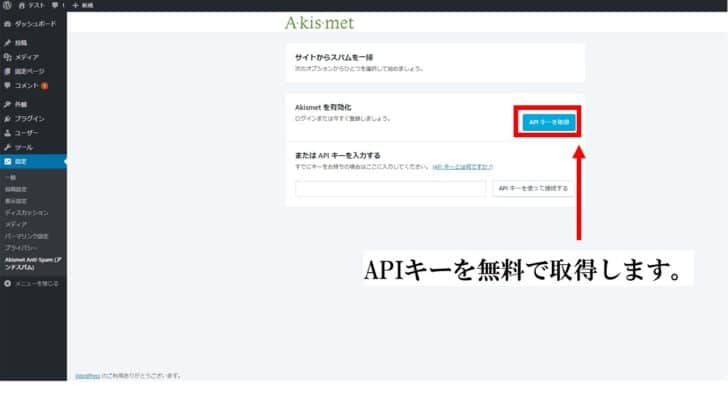Select the highlighted 設定 menu item
This screenshot has width=728, height=410.
pyautogui.click(x=33, y=162)
